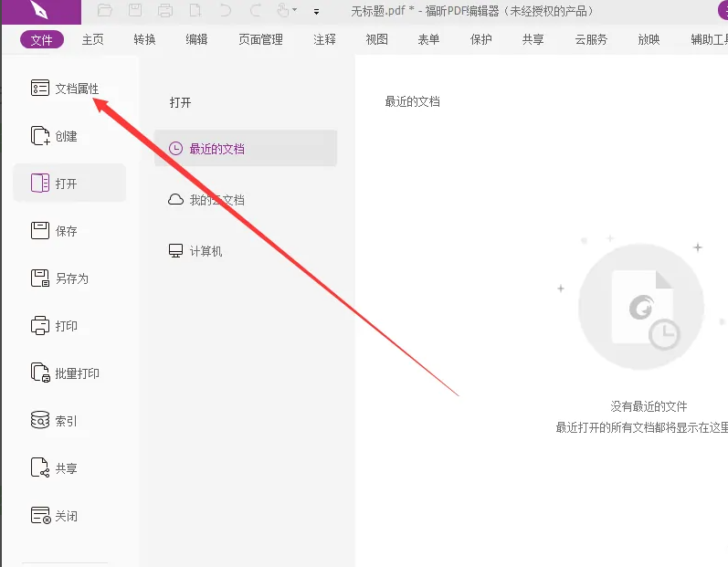Open the 文件 tab
This screenshot has height=567, width=728.
point(42,40)
